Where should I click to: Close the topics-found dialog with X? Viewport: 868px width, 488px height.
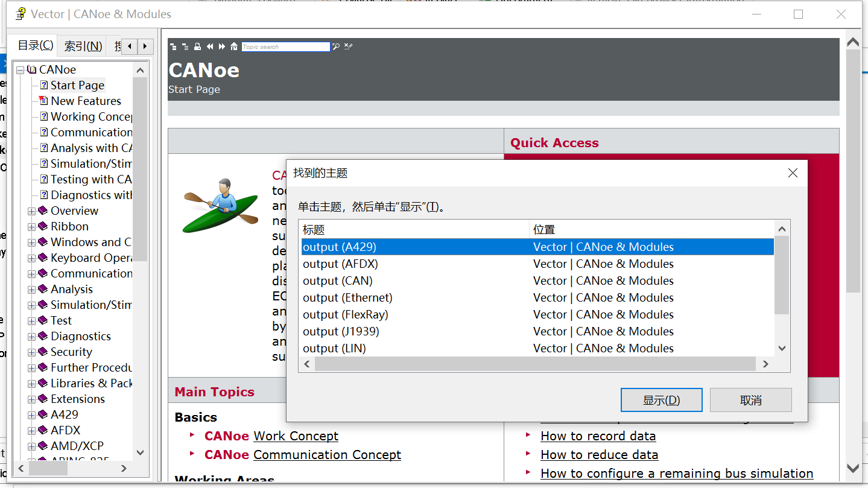(793, 173)
